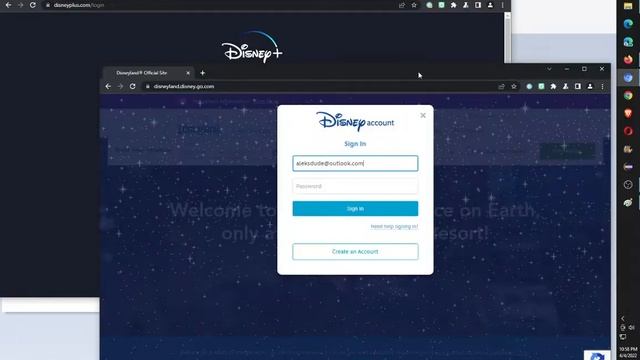Open a new tab in front window
This screenshot has width=640, height=360.
[x=202, y=73]
